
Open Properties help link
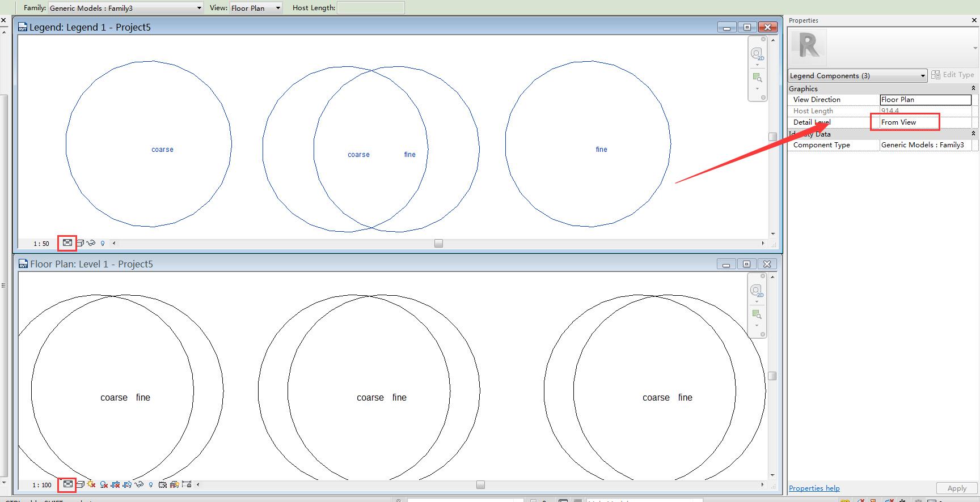pos(814,488)
